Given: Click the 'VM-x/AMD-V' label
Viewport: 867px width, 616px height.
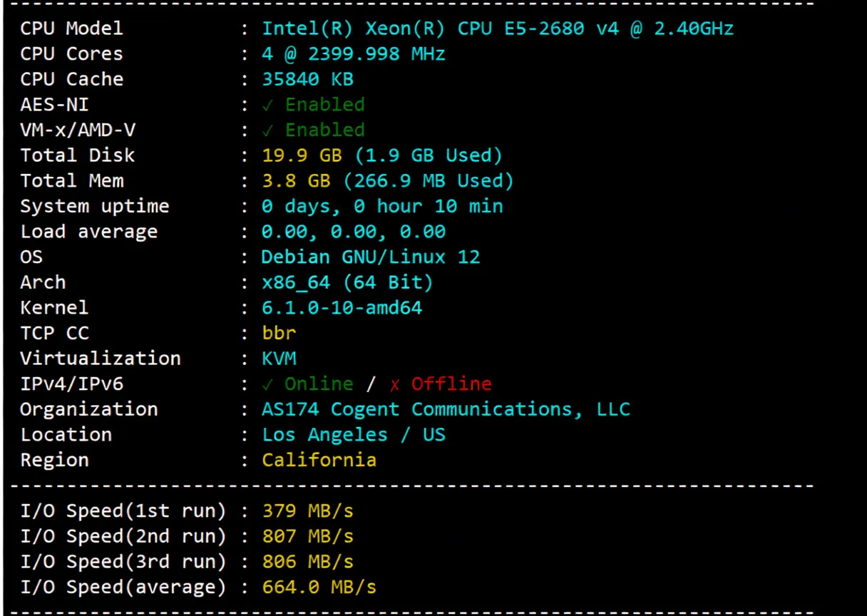Looking at the screenshot, I should point(77,130).
